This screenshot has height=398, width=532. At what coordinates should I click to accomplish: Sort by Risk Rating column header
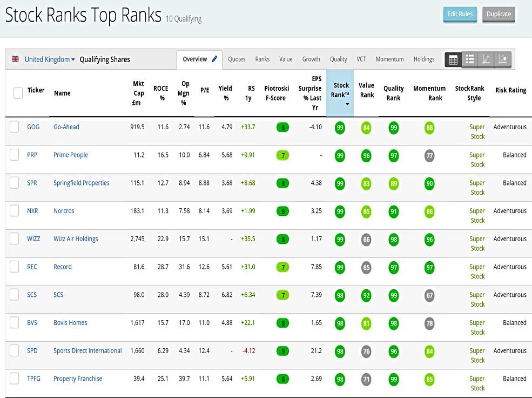point(510,90)
